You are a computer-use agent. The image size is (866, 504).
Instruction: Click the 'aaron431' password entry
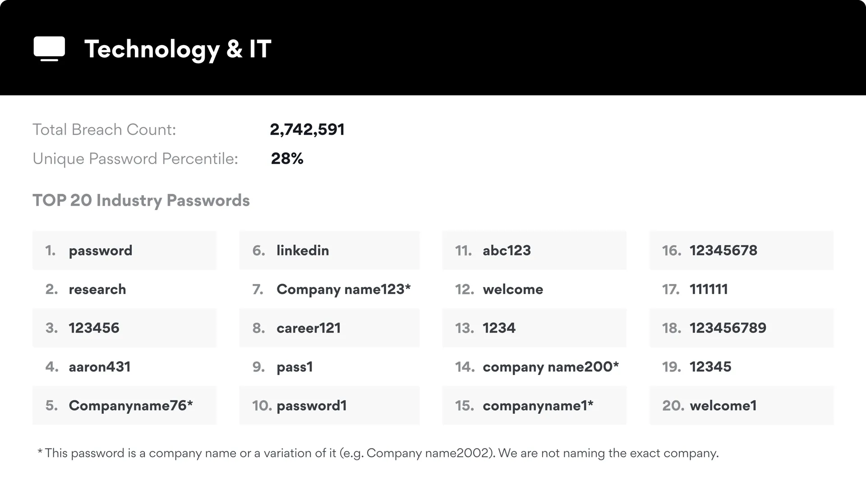[x=99, y=367]
